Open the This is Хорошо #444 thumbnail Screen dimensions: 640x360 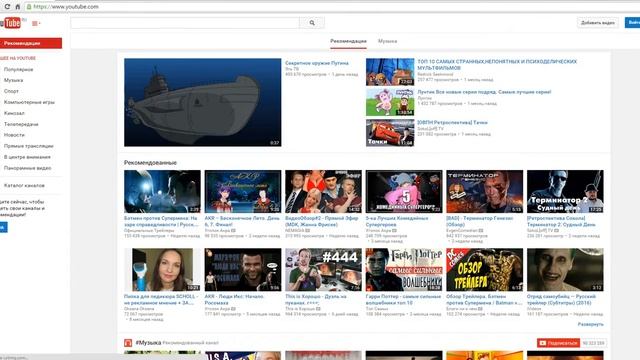tap(323, 270)
